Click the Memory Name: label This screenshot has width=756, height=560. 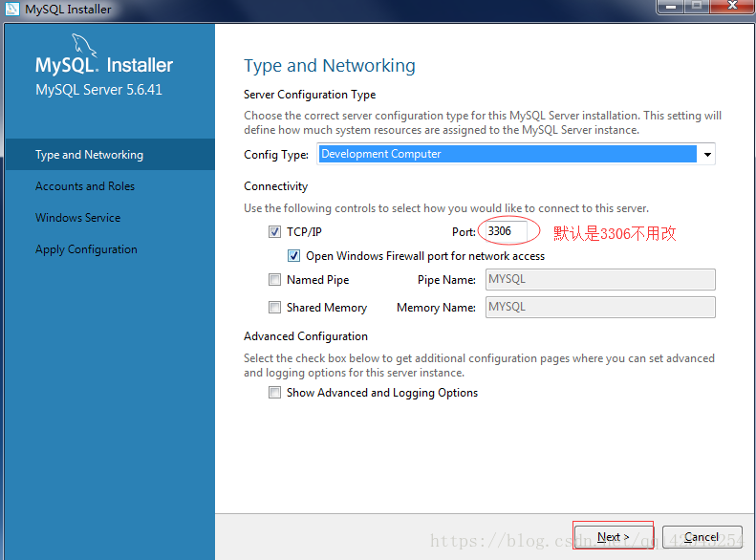(x=436, y=308)
